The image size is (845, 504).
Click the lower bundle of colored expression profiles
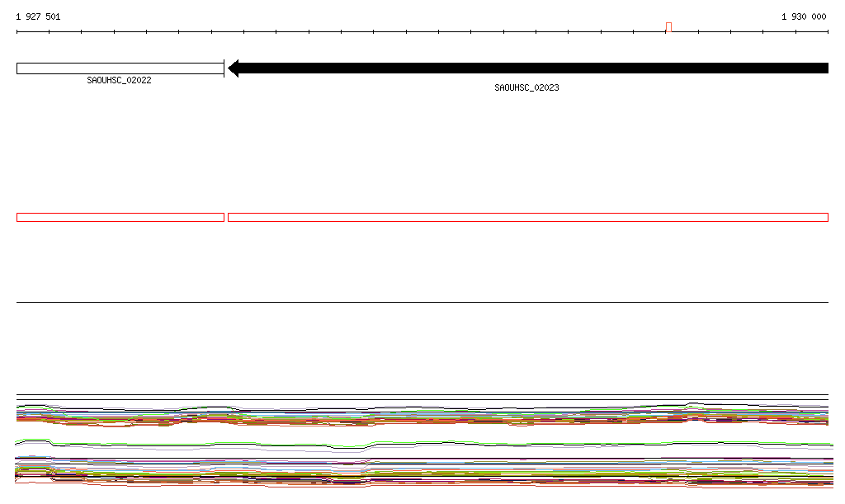[422, 474]
